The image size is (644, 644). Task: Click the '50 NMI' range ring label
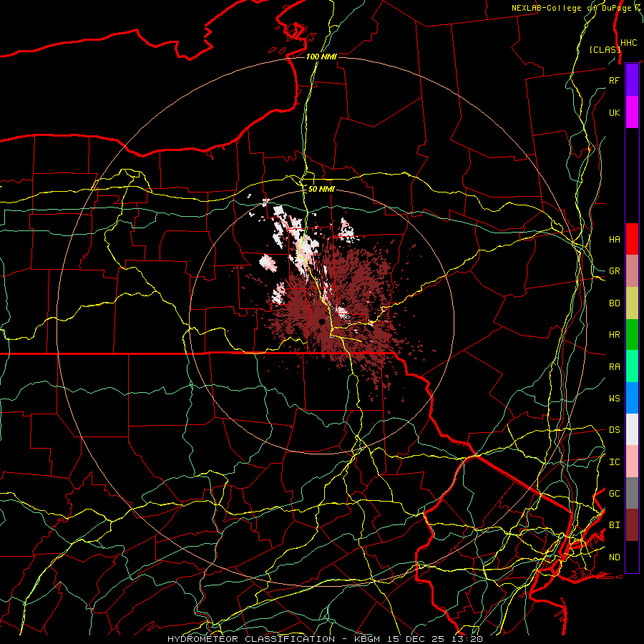coord(321,189)
